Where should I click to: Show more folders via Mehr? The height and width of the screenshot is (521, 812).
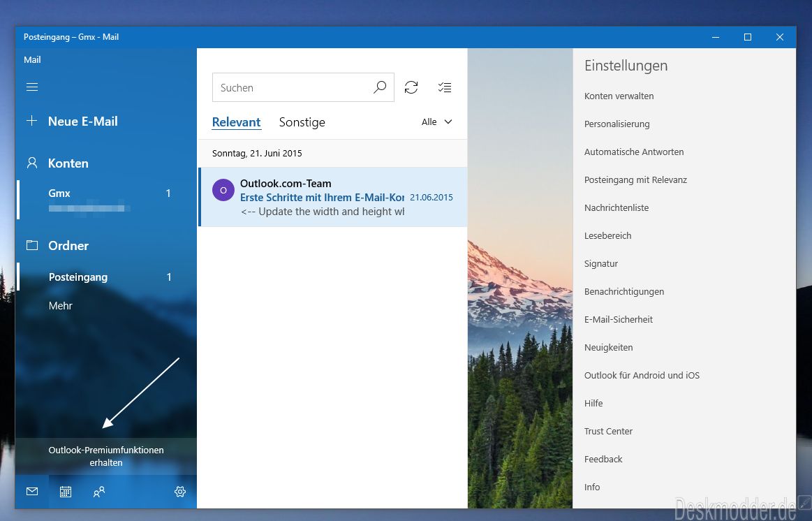tap(61, 306)
